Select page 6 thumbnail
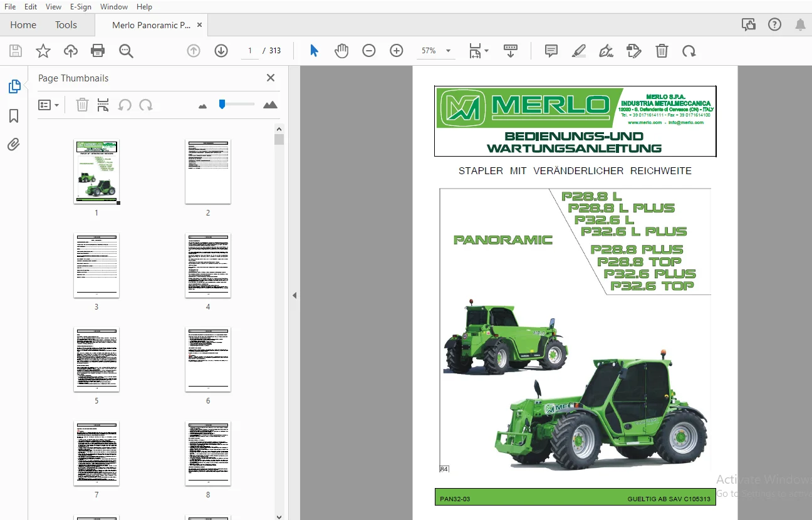812x520 pixels. (x=208, y=359)
